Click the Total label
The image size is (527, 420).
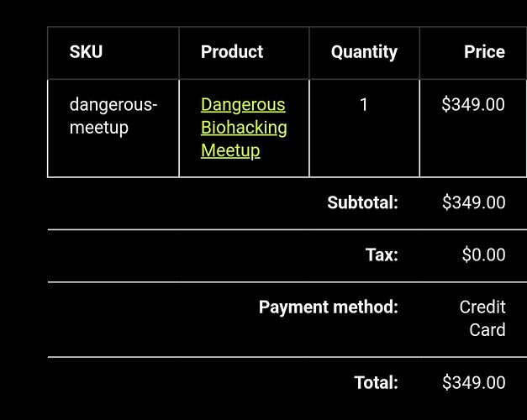pos(376,383)
